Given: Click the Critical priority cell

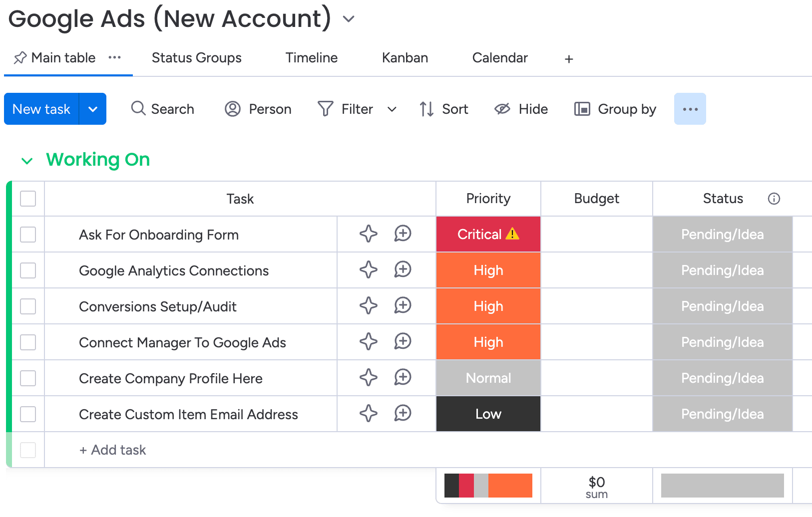Looking at the screenshot, I should (x=488, y=235).
